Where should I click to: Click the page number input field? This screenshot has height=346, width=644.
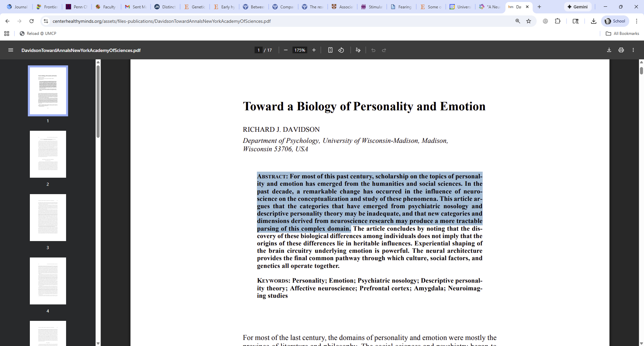click(x=259, y=50)
